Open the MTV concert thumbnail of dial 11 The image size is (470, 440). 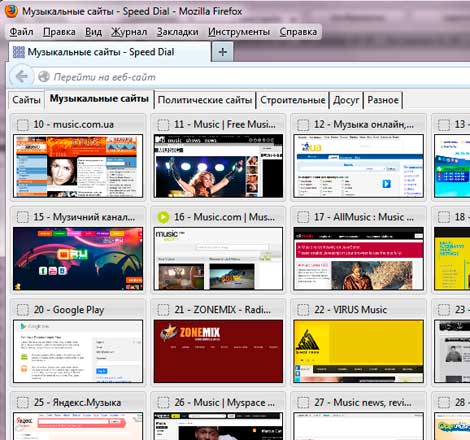click(218, 166)
